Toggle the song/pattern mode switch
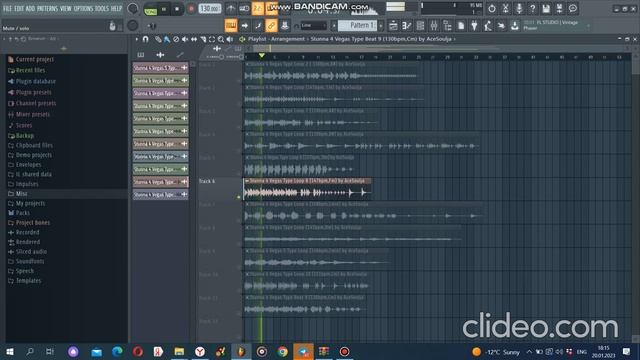The image size is (640, 360). [151, 10]
